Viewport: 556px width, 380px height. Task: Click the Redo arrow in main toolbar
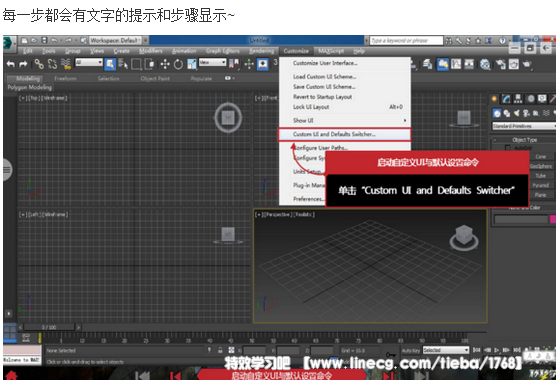tap(23, 64)
